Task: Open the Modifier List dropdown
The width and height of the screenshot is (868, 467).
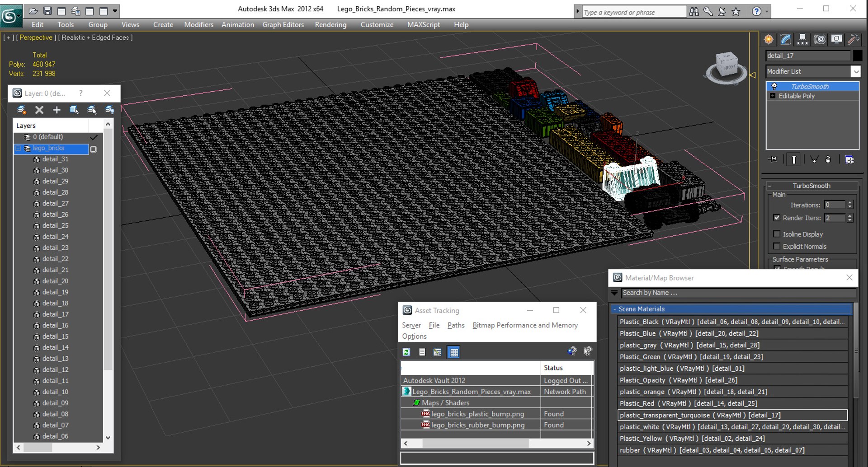Action: (x=855, y=71)
